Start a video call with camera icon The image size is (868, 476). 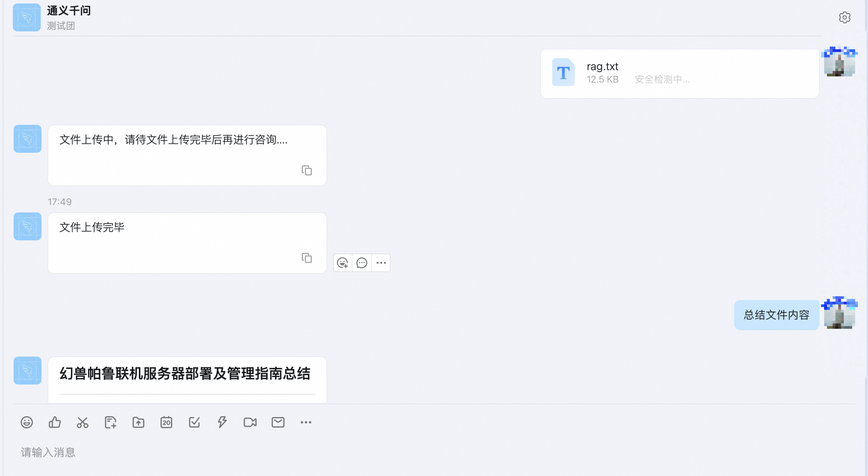(250, 422)
